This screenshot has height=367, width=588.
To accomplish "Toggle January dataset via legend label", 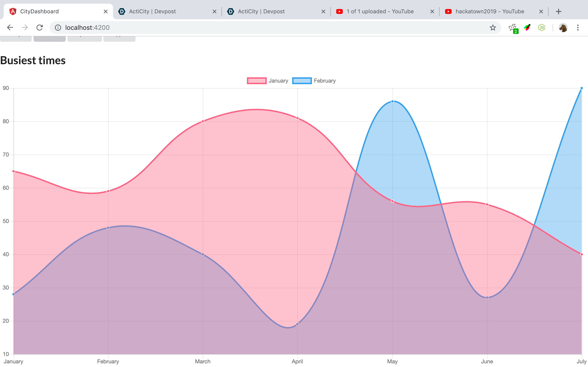I will pos(278,81).
